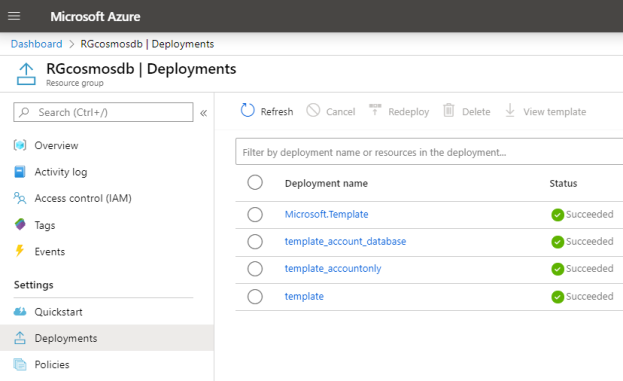623x381 pixels.
Task: Select the Microsoft.Template deployment radio
Action: pos(255,215)
